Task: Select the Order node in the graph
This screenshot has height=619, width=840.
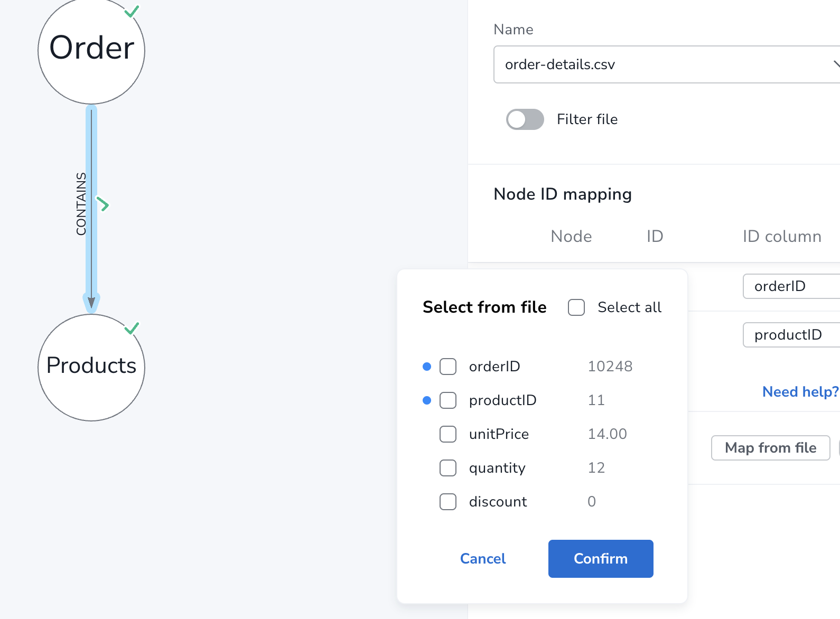Action: point(91,50)
